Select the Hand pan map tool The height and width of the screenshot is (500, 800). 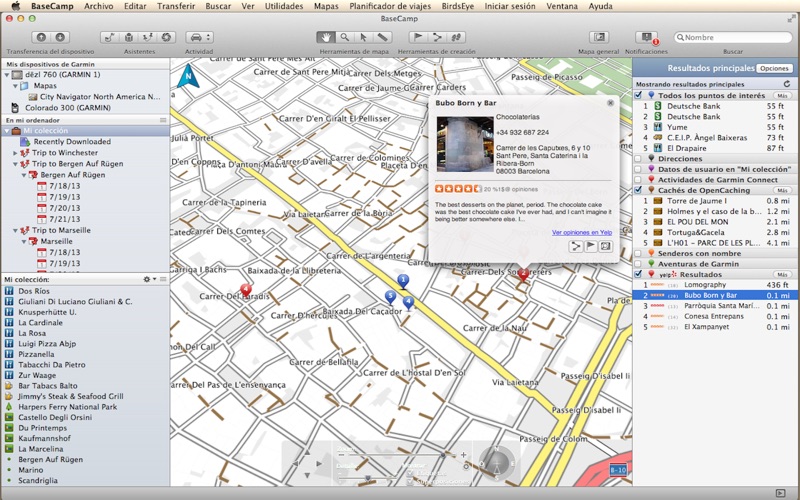coord(326,37)
